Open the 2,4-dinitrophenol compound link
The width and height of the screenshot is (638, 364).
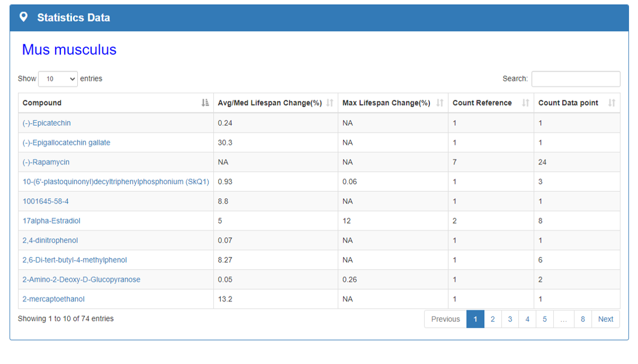[x=50, y=240]
